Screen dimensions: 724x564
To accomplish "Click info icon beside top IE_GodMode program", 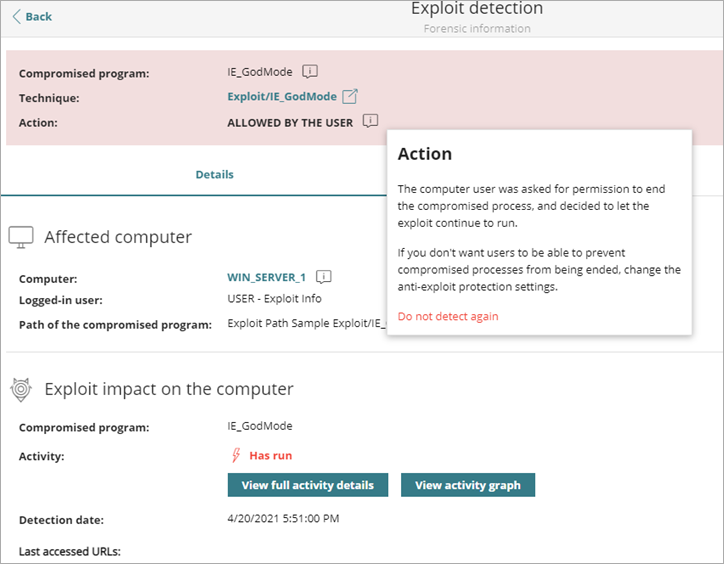I will click(311, 72).
